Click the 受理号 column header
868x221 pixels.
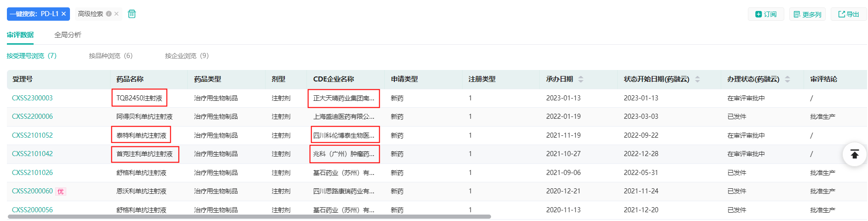point(22,79)
